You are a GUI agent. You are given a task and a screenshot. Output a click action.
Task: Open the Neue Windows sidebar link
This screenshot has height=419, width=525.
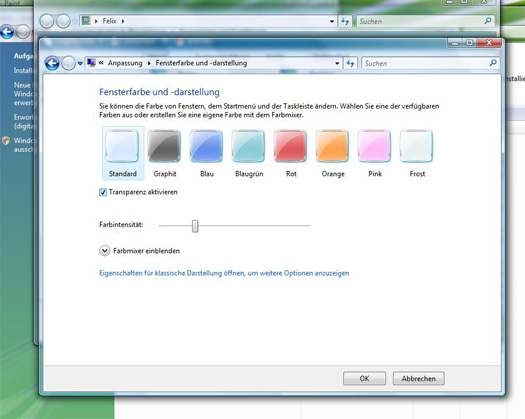point(23,94)
